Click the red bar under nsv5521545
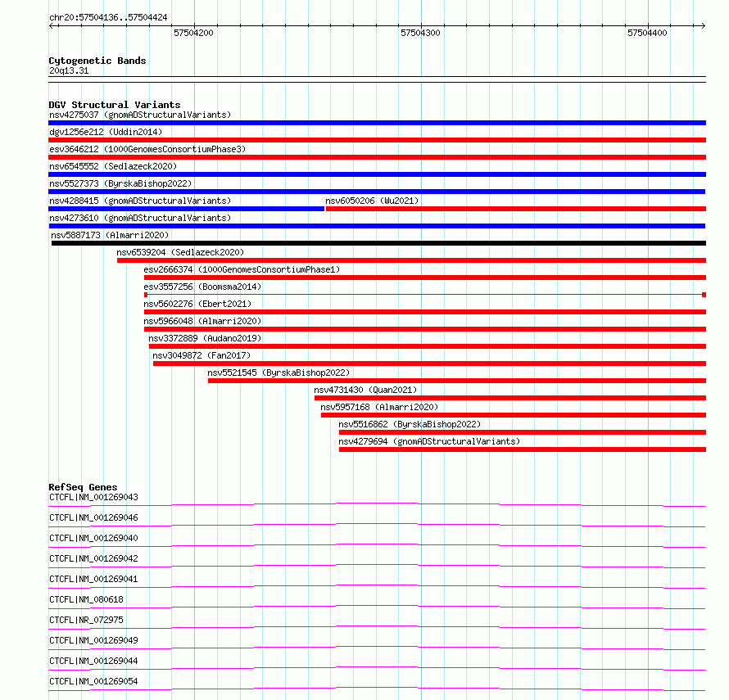Image resolution: width=729 pixels, height=700 pixels. pyautogui.click(x=457, y=381)
